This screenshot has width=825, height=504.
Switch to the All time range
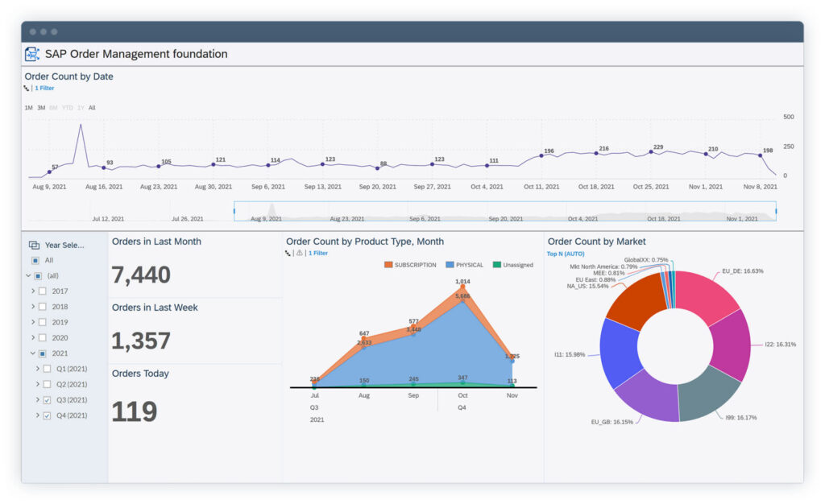click(92, 108)
